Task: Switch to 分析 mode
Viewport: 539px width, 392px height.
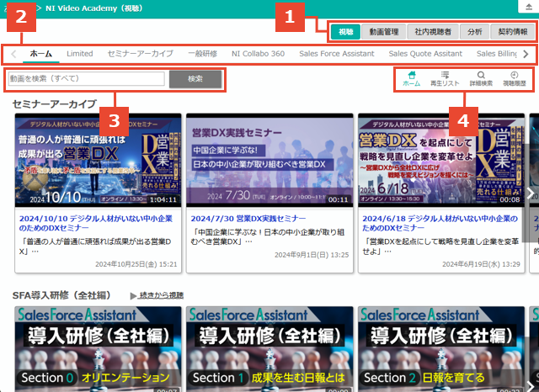Action: pos(475,32)
